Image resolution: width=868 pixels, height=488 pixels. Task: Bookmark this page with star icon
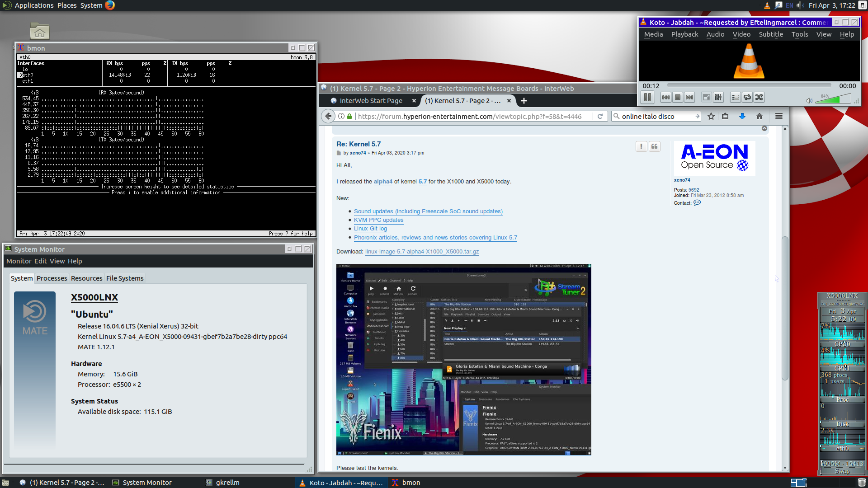click(711, 116)
